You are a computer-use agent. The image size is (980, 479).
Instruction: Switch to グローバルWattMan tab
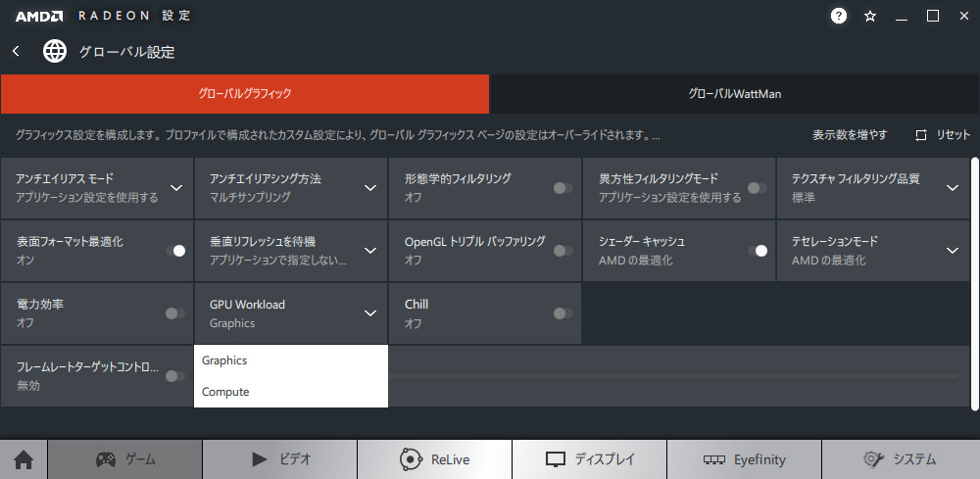734,94
